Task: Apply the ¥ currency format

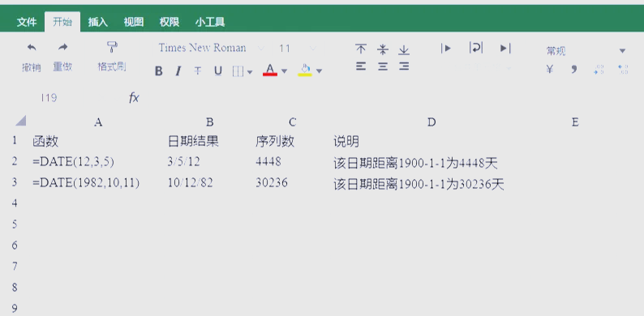Action: (x=550, y=70)
